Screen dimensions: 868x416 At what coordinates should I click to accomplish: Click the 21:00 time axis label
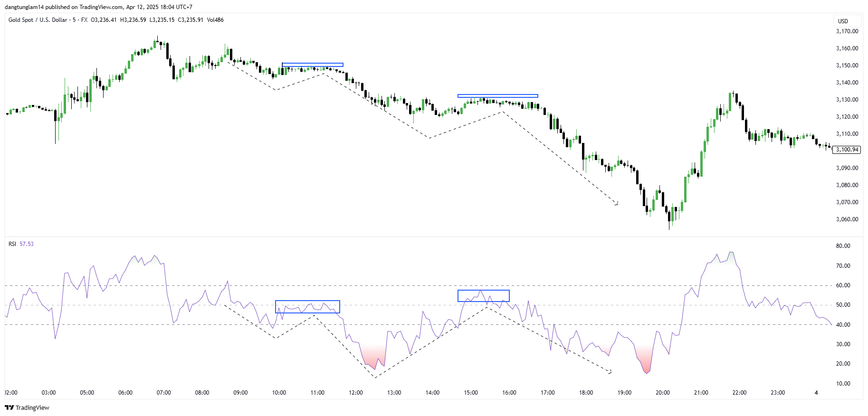[701, 393]
